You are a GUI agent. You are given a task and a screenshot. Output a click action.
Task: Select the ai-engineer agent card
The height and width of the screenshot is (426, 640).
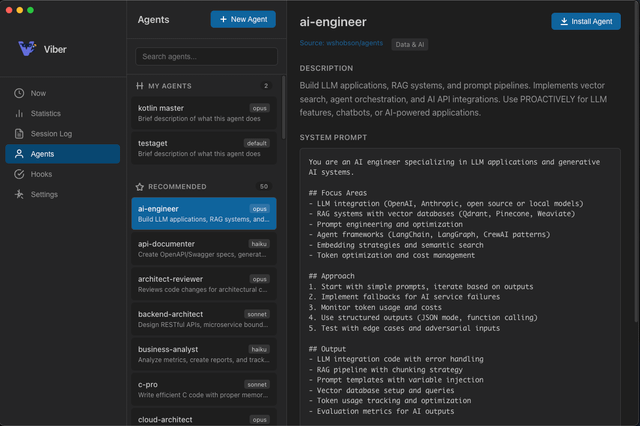[x=204, y=213]
